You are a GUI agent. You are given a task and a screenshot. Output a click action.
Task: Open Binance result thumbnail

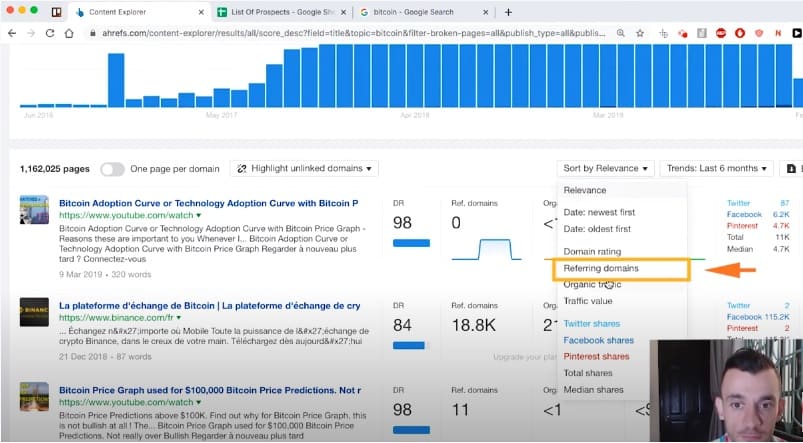click(x=34, y=312)
